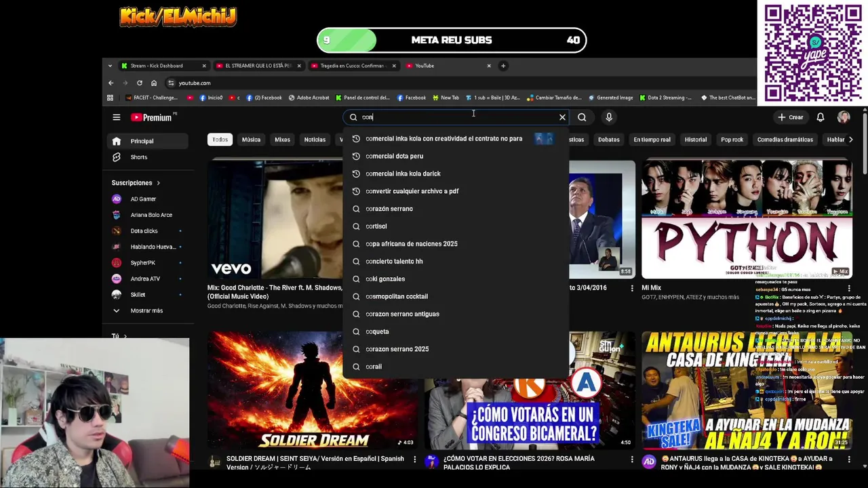Expand the Suscripciones section
Screen dimensions: 868x488
pos(136,183)
